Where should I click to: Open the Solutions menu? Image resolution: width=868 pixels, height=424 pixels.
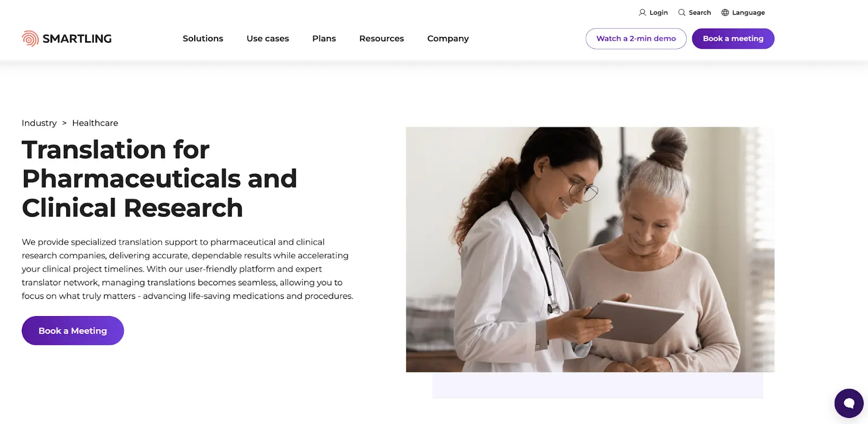203,38
